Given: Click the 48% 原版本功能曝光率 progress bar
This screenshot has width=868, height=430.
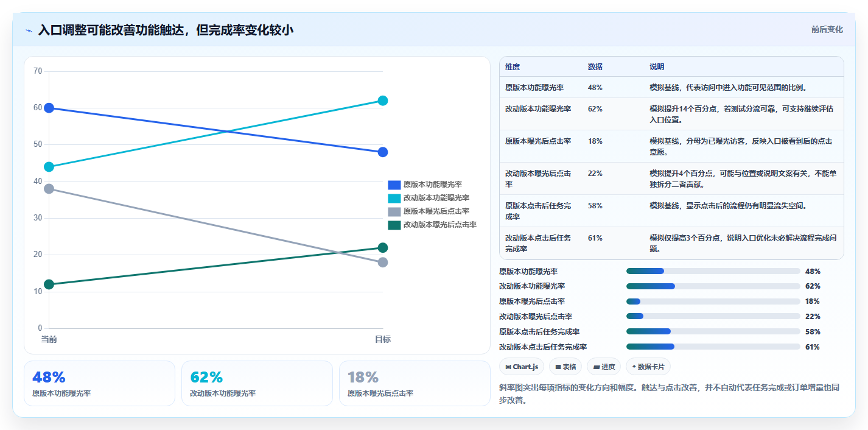Looking at the screenshot, I should tap(713, 271).
